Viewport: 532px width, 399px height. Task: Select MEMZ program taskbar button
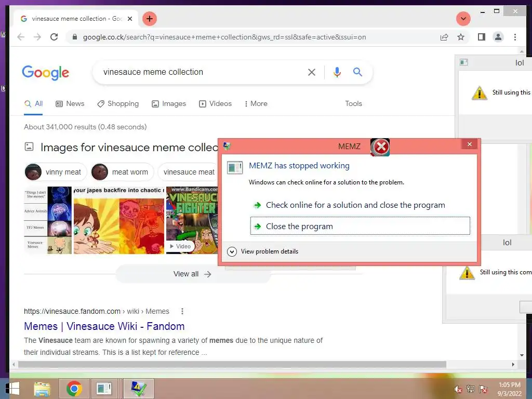104,389
